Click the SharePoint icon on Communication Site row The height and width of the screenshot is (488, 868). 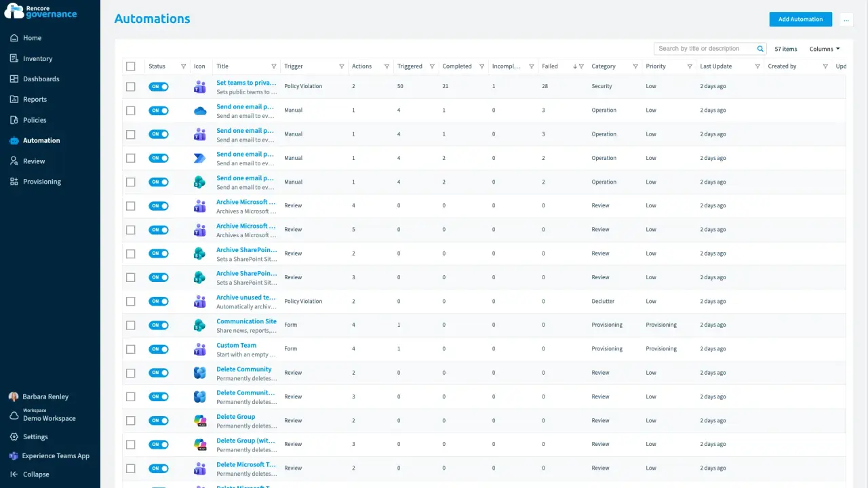199,325
